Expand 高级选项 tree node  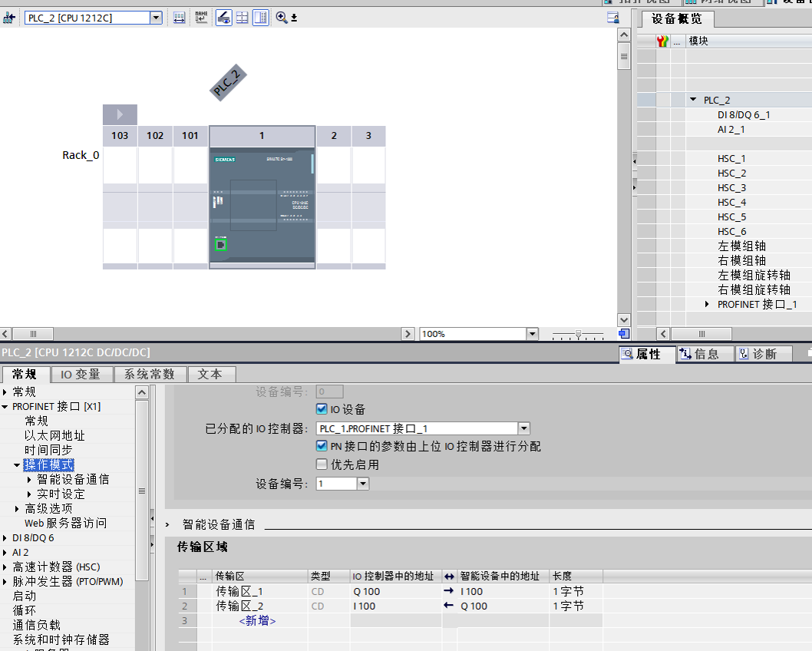point(17,508)
